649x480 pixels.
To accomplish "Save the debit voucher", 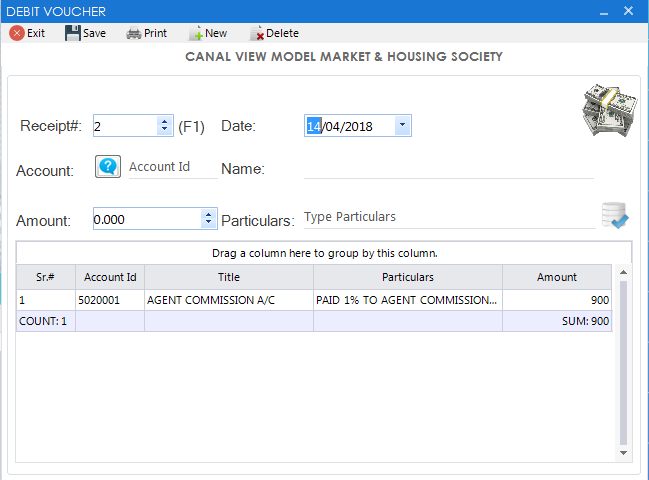I will [x=85, y=33].
